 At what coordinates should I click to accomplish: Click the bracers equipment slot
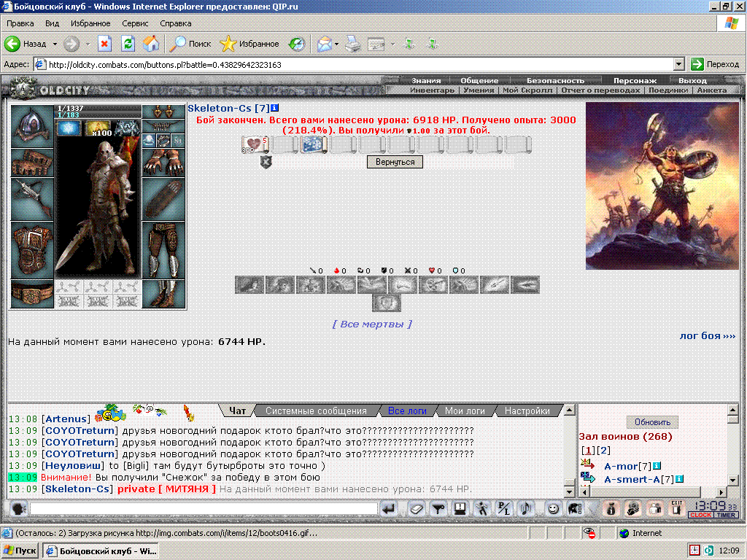pyautogui.click(x=32, y=163)
